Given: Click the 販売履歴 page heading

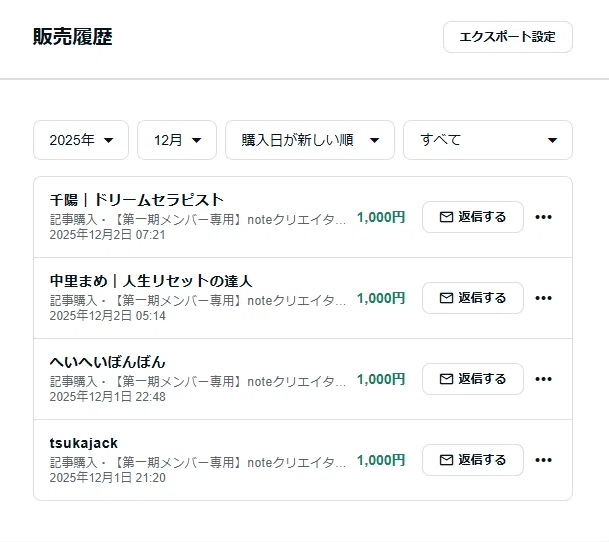Looking at the screenshot, I should (x=73, y=37).
